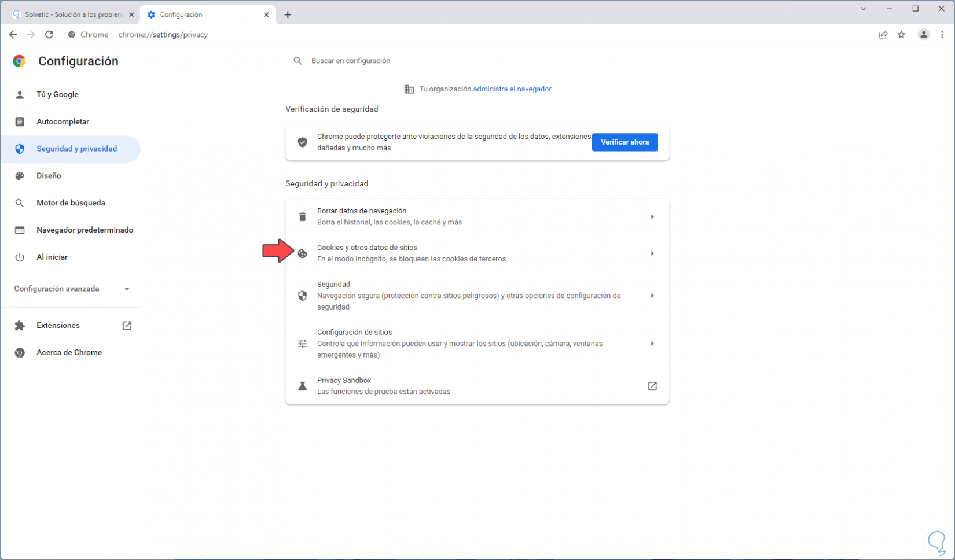Open Cookies y otros datos de sitios
This screenshot has width=955, height=560.
tap(477, 253)
